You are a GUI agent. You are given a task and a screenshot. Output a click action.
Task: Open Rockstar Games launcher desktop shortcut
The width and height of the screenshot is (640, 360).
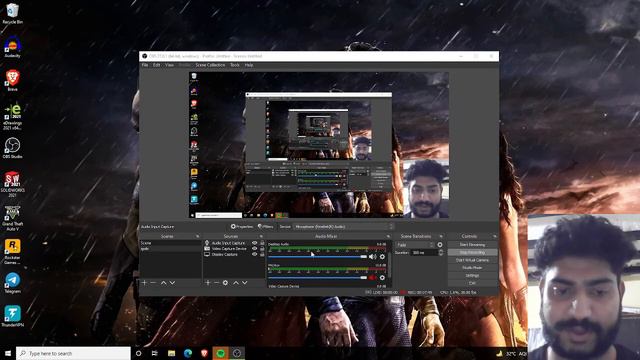click(13, 251)
